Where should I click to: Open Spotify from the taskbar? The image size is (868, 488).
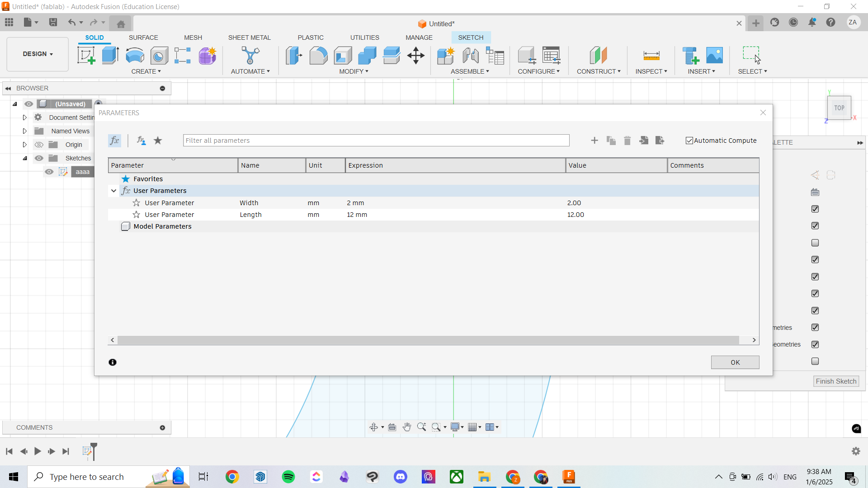[x=288, y=477]
